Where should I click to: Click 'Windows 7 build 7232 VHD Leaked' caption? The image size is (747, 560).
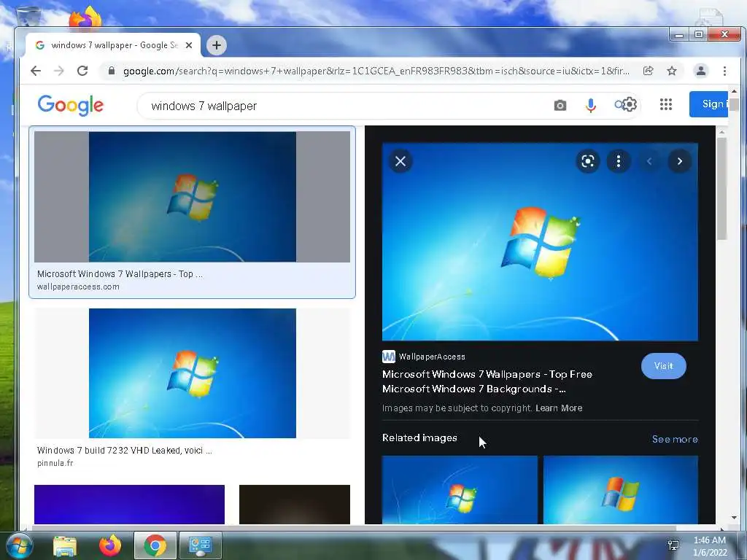tap(124, 450)
